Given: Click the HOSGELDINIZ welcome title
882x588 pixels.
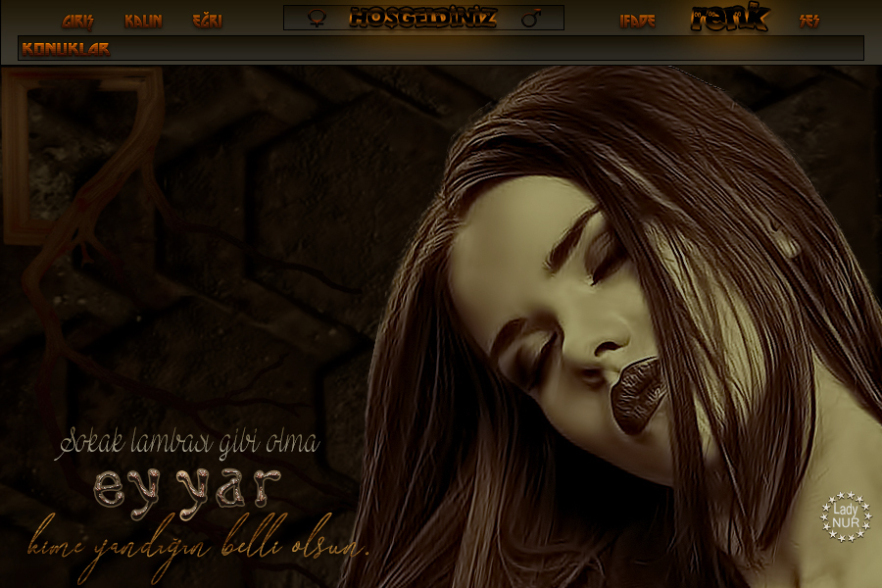Looking at the screenshot, I should 423,18.
